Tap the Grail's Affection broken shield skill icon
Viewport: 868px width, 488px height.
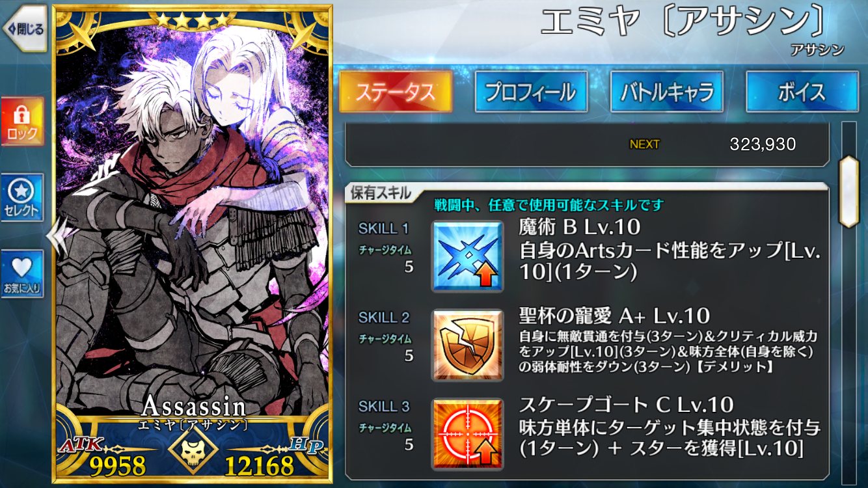pyautogui.click(x=467, y=346)
